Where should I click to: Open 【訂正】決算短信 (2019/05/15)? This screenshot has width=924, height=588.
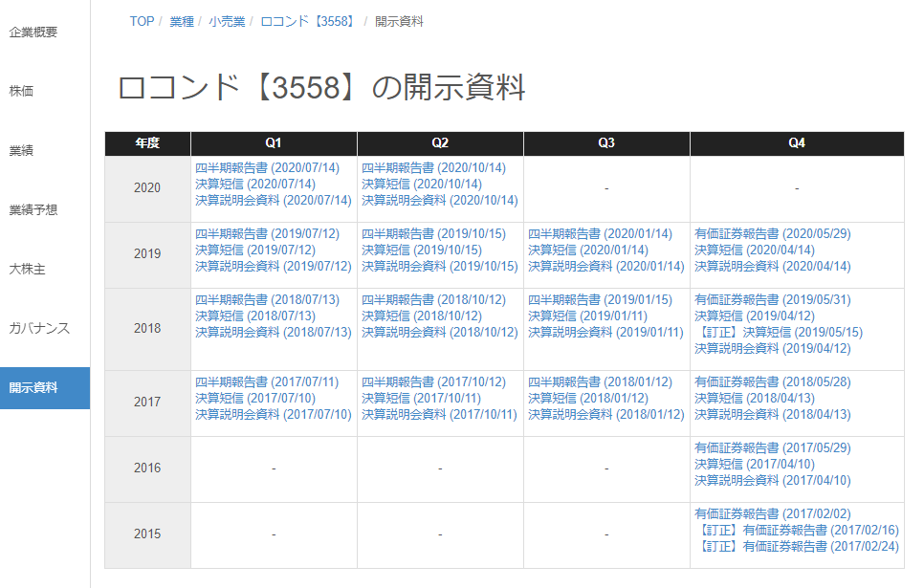tap(779, 333)
